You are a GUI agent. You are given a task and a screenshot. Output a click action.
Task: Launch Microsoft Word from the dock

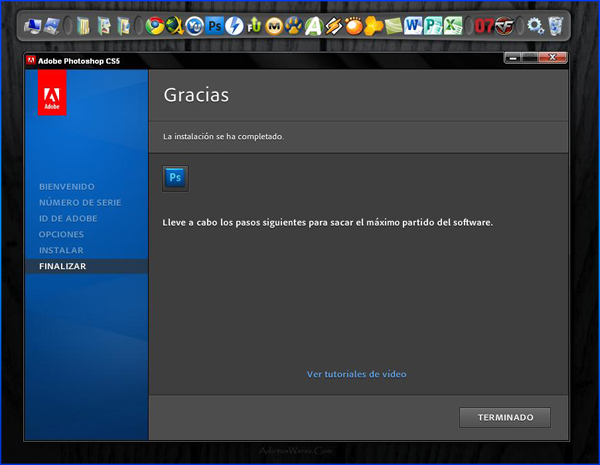click(x=413, y=26)
